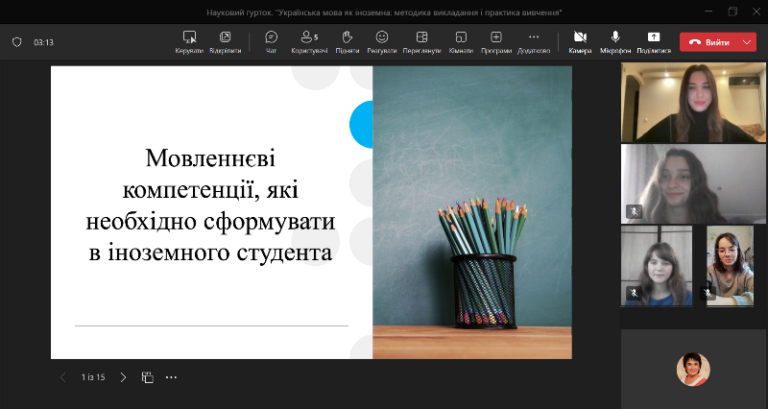The image size is (768, 409).
Task: Click the shield security icon
Action: (x=17, y=42)
